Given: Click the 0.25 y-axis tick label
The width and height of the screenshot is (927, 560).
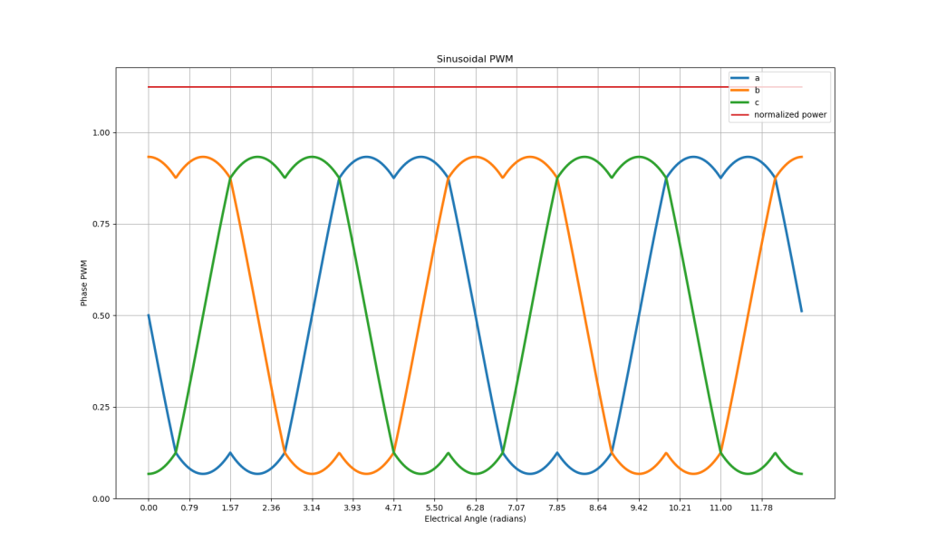Looking at the screenshot, I should [x=99, y=407].
